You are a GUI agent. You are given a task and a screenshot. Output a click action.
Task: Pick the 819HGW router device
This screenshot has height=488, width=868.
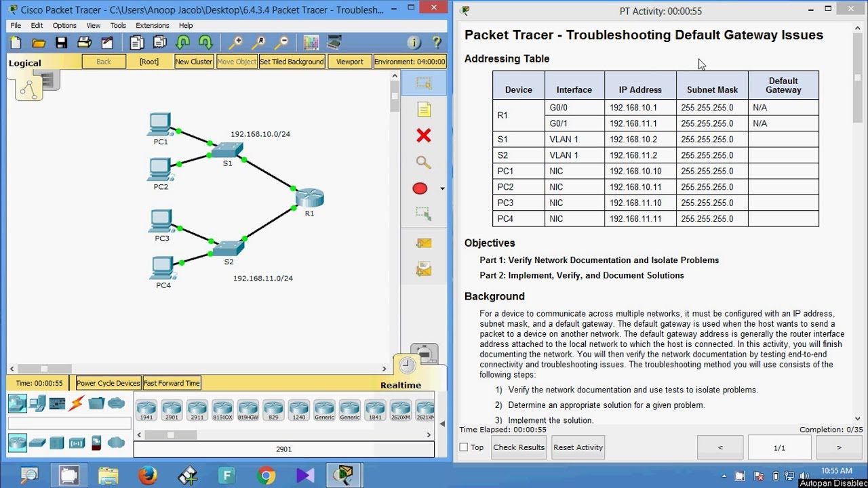[248, 411]
